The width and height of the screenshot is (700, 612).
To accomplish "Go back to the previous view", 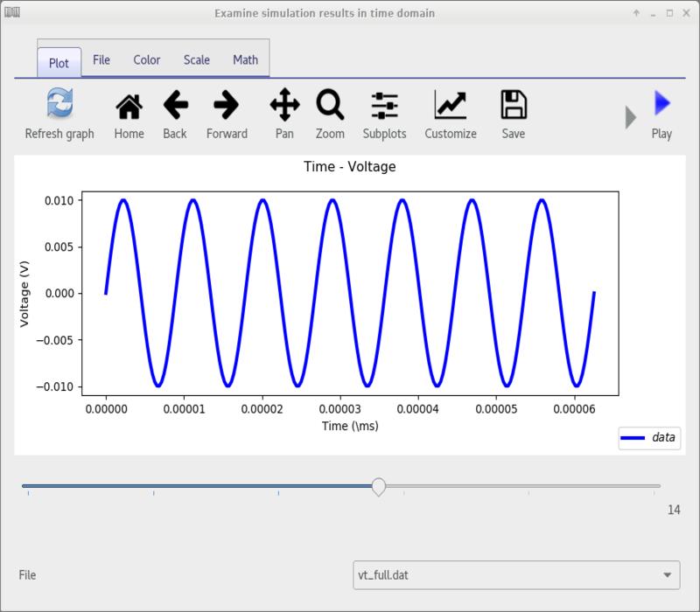I will point(176,105).
